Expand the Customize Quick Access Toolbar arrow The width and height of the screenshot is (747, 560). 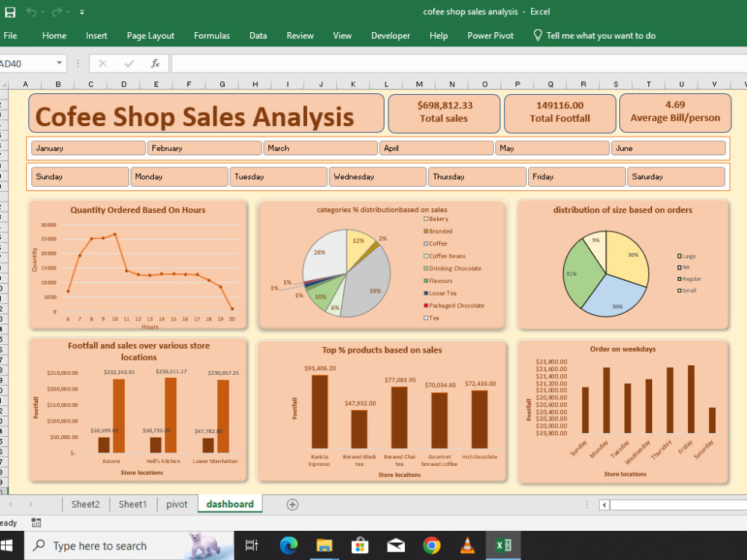(82, 12)
